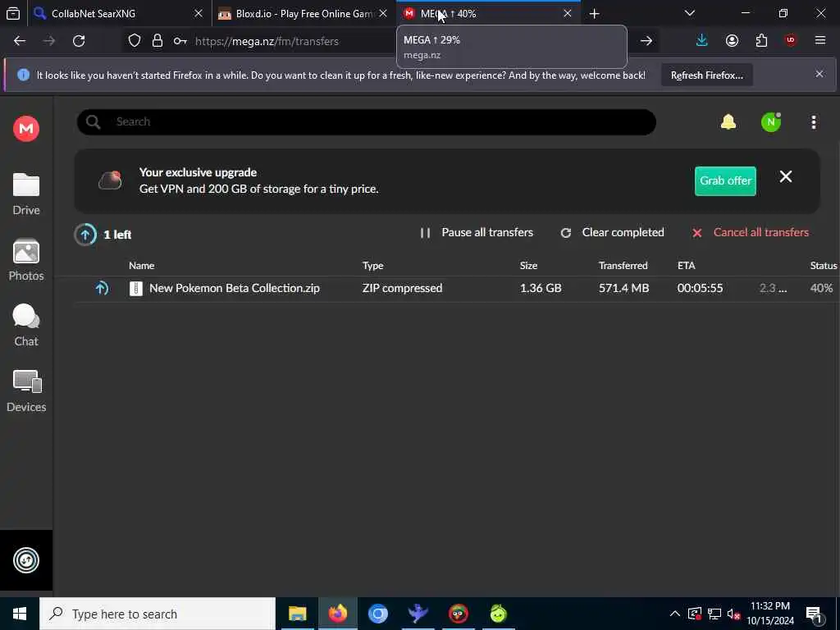This screenshot has width=840, height=630.
Task: Click Pause all transfers
Action: pos(477,232)
